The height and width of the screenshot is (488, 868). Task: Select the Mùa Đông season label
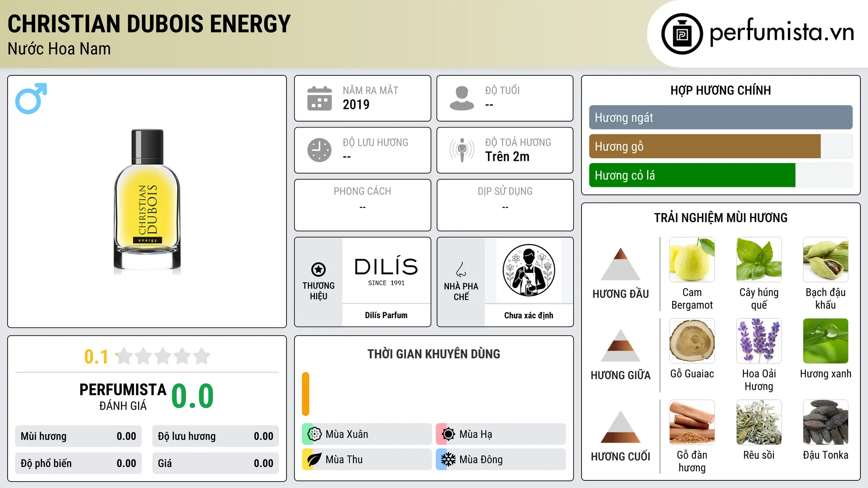(481, 460)
